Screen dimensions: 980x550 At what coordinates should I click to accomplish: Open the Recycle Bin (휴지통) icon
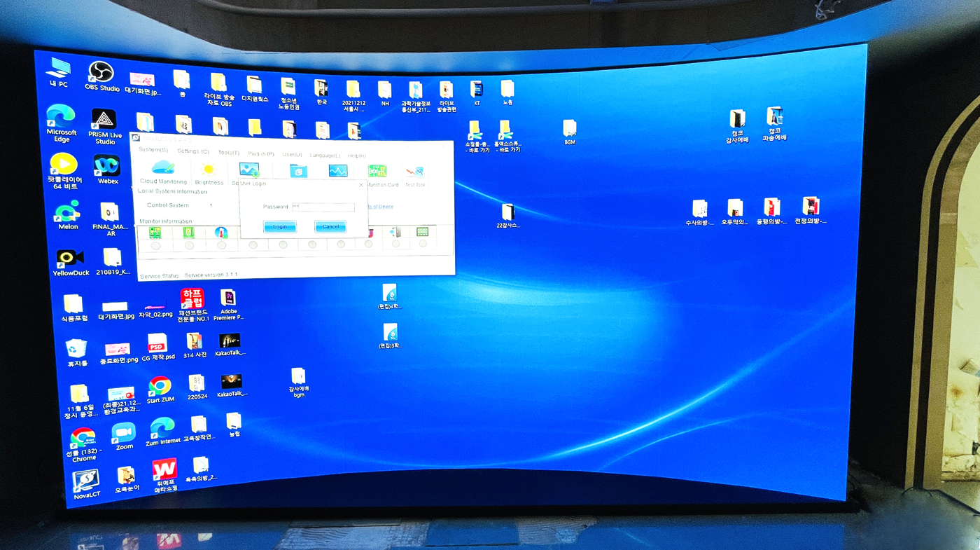pos(76,349)
